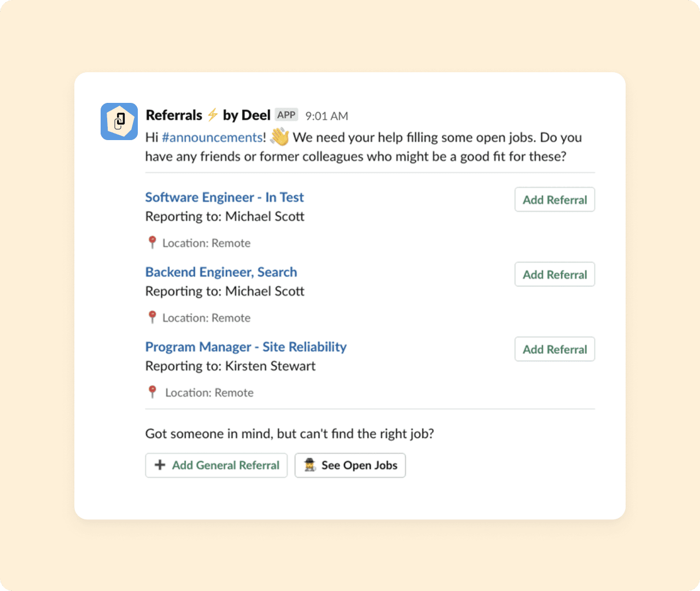
Task: Click the Add General Referral button
Action: (x=216, y=465)
